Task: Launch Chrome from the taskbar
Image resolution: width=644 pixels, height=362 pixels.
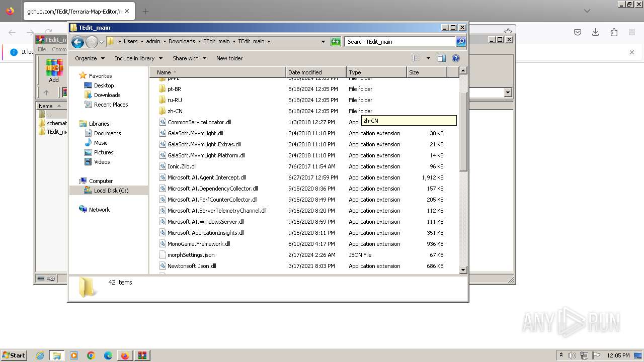Action: tap(91, 355)
